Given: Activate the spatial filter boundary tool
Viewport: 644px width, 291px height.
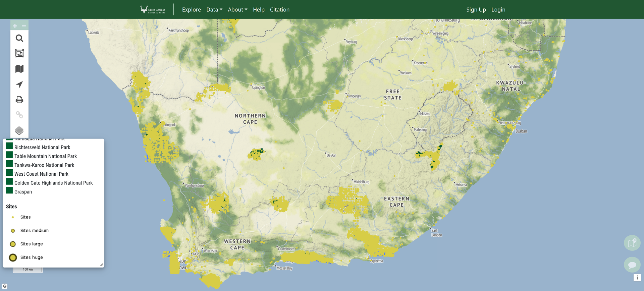Looking at the screenshot, I should pos(19,53).
